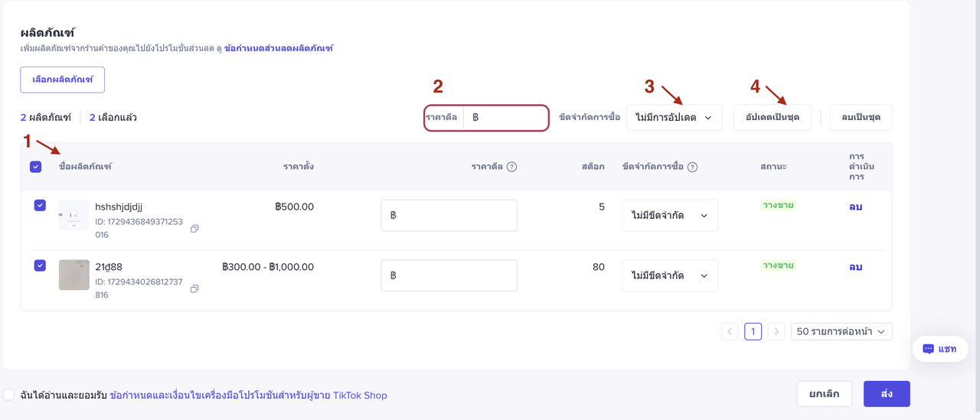The height and width of the screenshot is (420, 980).
Task: Expand purchase limit dropdown for hshshjdjdjj
Action: (x=670, y=216)
